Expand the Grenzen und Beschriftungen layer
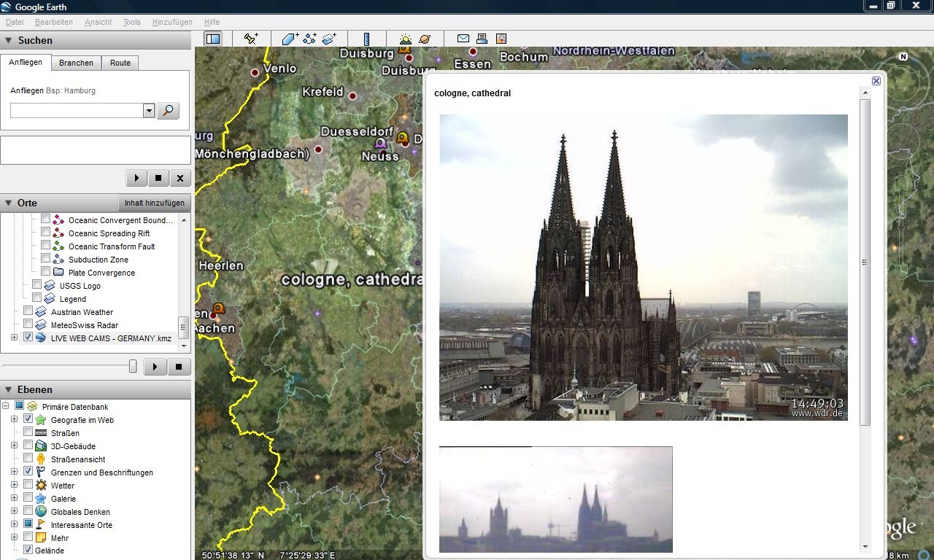Screen dimensions: 934x560 coord(15,472)
